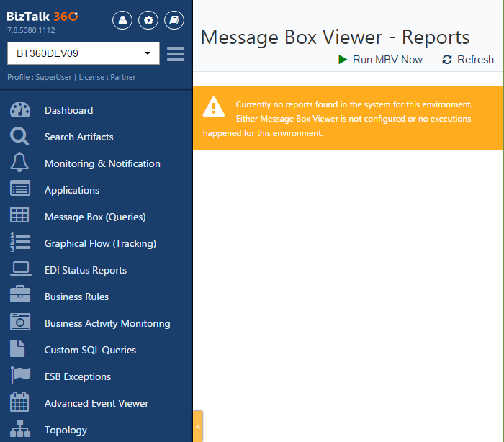The image size is (504, 442).
Task: Select Topology in the sidebar
Action: (x=66, y=430)
